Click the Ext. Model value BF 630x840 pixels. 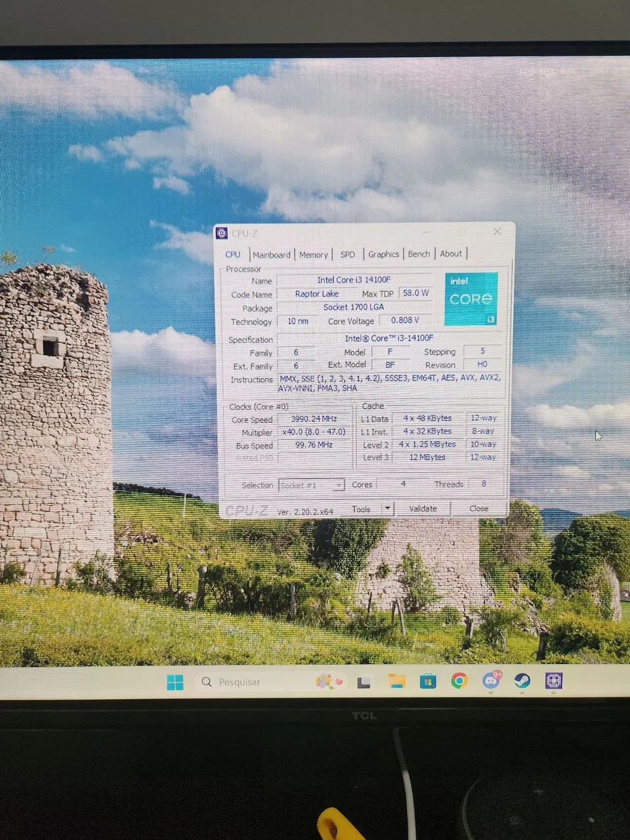click(390, 365)
